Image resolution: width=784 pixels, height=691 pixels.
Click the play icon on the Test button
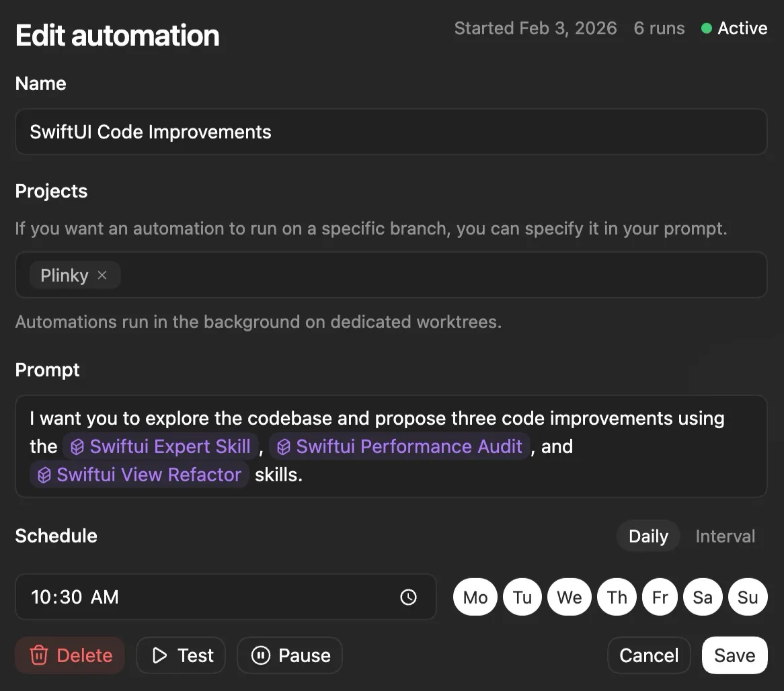tap(161, 655)
